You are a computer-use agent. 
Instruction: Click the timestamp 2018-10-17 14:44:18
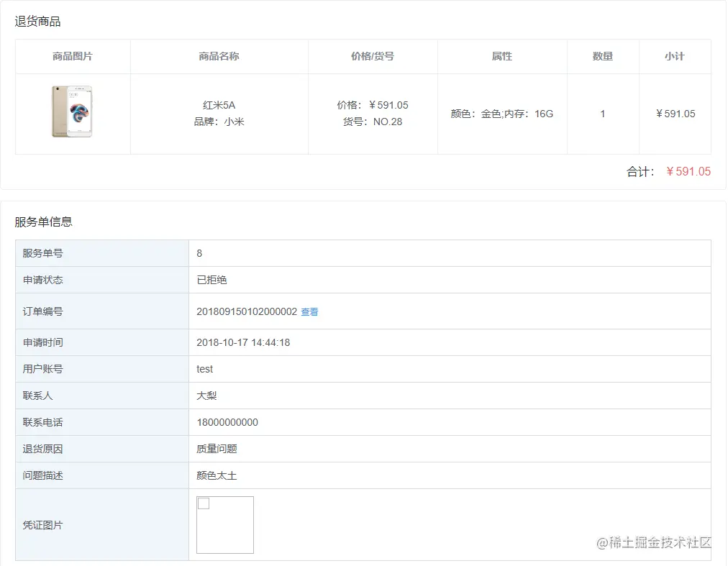pos(243,342)
